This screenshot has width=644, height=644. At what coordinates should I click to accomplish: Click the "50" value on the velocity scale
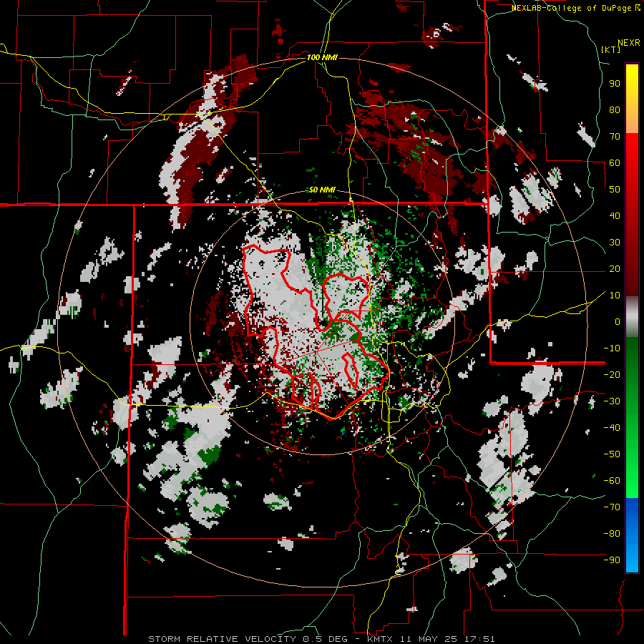pyautogui.click(x=615, y=190)
